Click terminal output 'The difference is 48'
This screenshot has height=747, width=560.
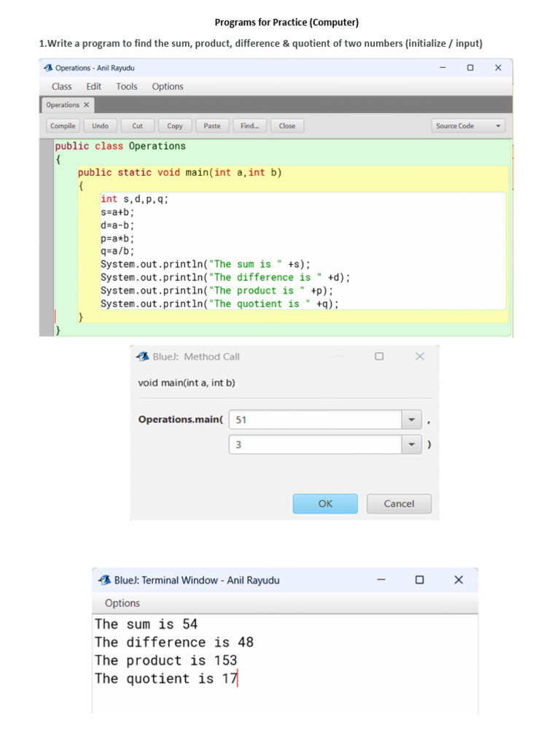pos(174,642)
